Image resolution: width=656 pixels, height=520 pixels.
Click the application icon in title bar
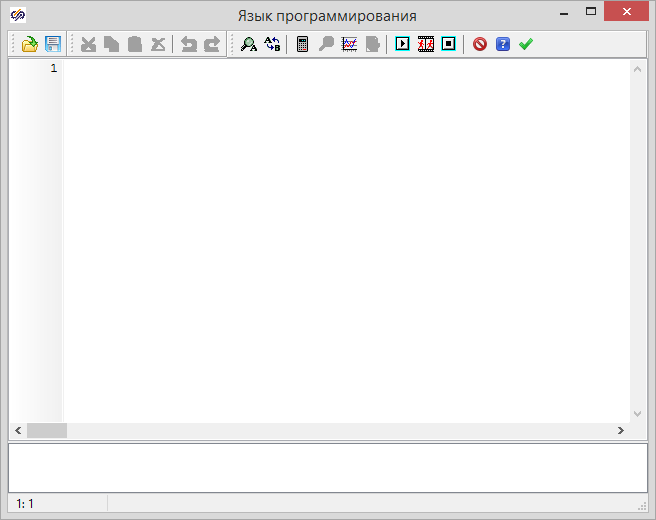[x=18, y=16]
